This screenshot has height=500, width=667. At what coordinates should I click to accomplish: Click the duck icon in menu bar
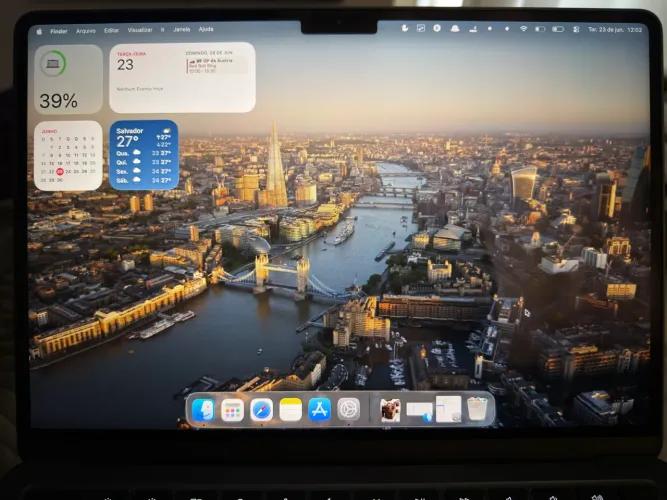tap(405, 28)
